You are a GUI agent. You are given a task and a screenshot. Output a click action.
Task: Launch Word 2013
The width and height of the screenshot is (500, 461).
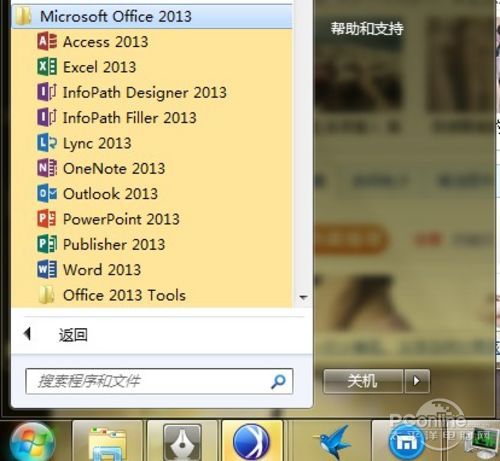click(x=152, y=269)
